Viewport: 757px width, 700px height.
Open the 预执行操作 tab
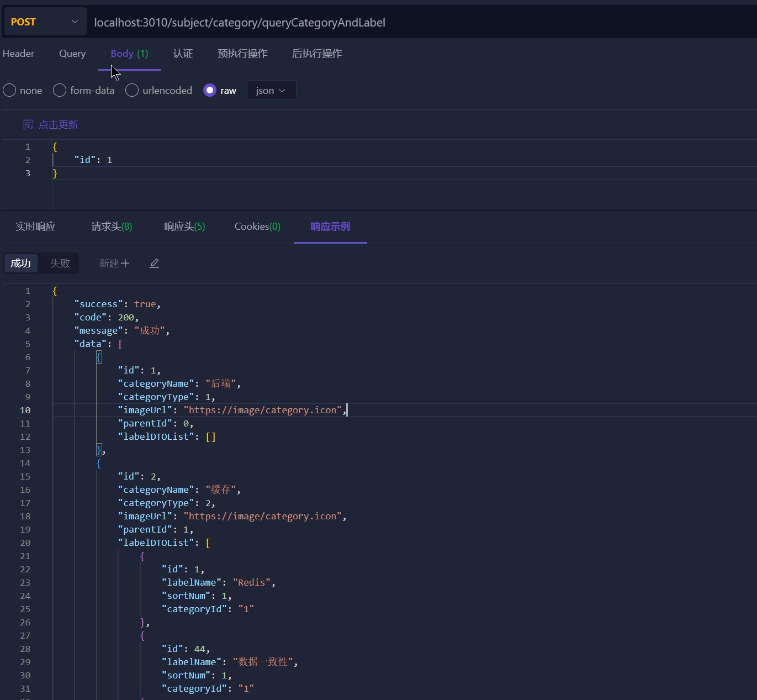pyautogui.click(x=242, y=54)
